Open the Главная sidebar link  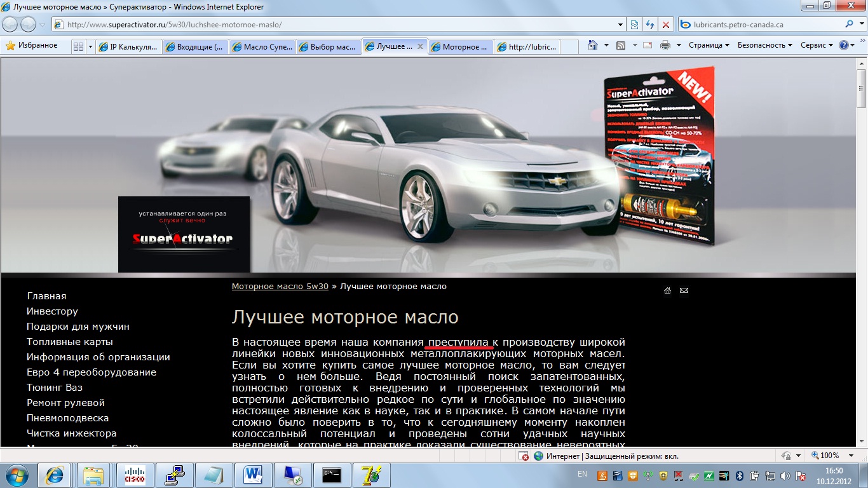(46, 296)
